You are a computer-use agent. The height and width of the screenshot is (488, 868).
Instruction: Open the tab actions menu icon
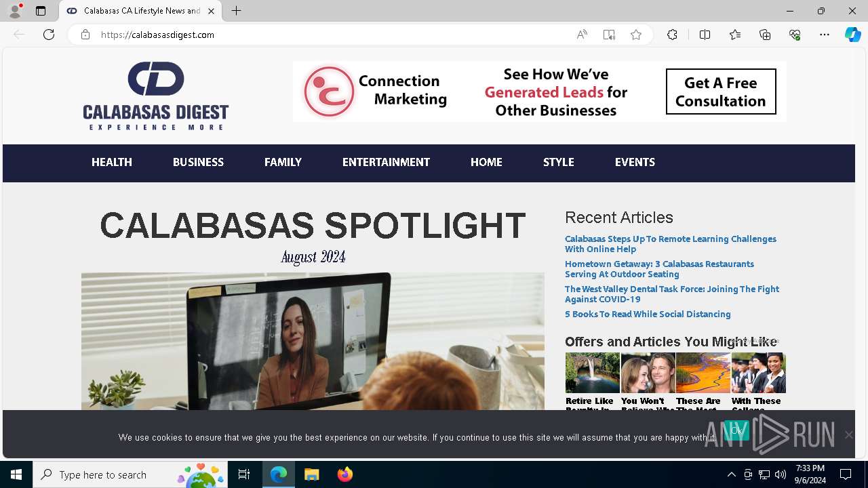(41, 11)
